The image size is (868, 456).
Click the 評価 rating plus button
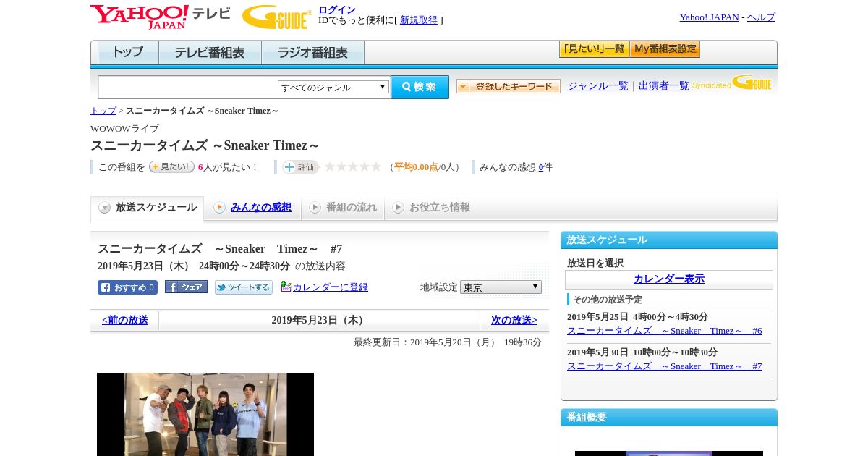pyautogui.click(x=301, y=167)
